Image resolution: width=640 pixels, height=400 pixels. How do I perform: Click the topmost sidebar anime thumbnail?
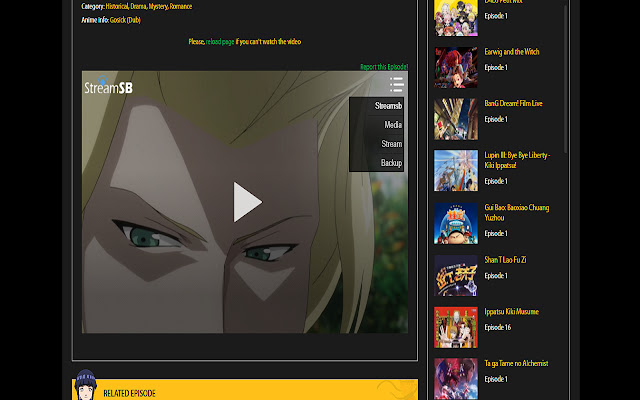coord(456,18)
